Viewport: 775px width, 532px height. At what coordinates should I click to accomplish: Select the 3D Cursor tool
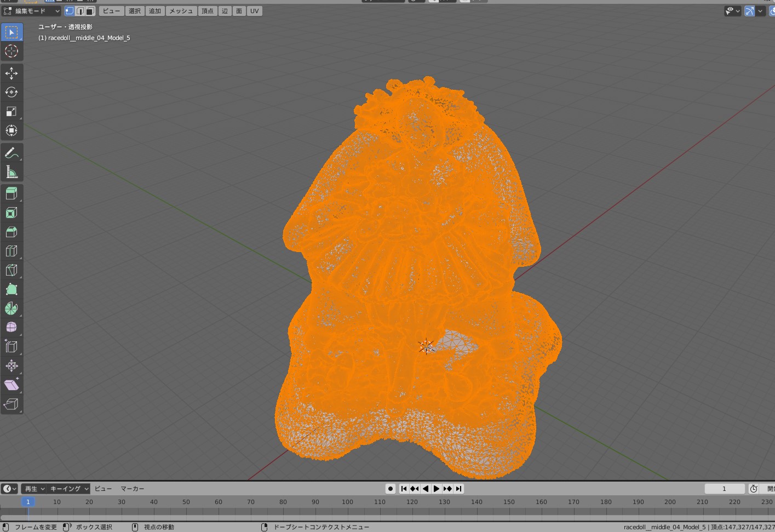pos(12,52)
